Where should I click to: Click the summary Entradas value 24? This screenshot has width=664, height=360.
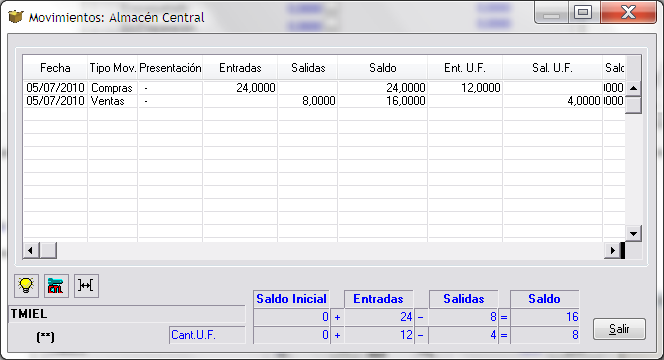(x=379, y=317)
